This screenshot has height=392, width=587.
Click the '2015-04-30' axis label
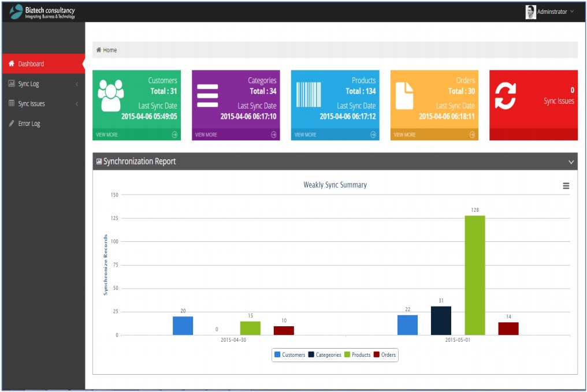(233, 340)
